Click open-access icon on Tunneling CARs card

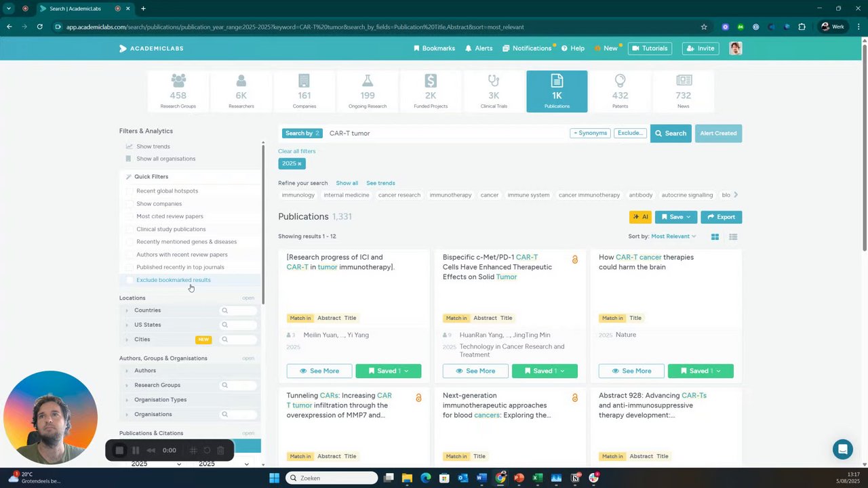(x=418, y=398)
